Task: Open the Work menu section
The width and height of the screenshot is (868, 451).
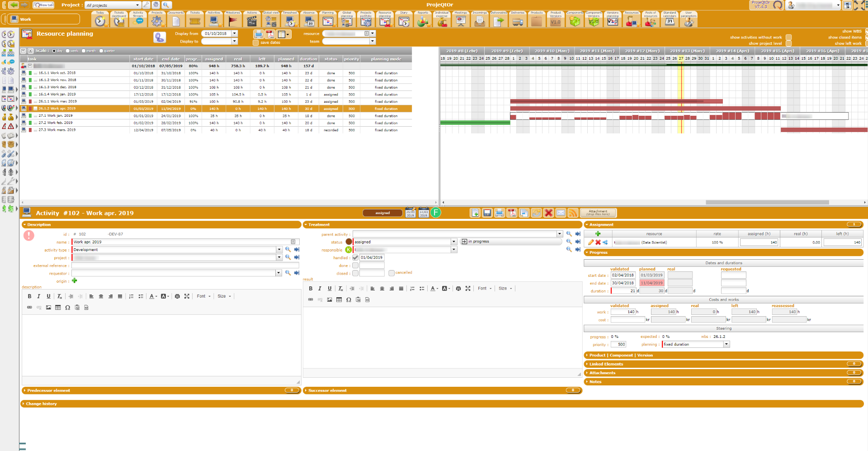Action: 43,19
